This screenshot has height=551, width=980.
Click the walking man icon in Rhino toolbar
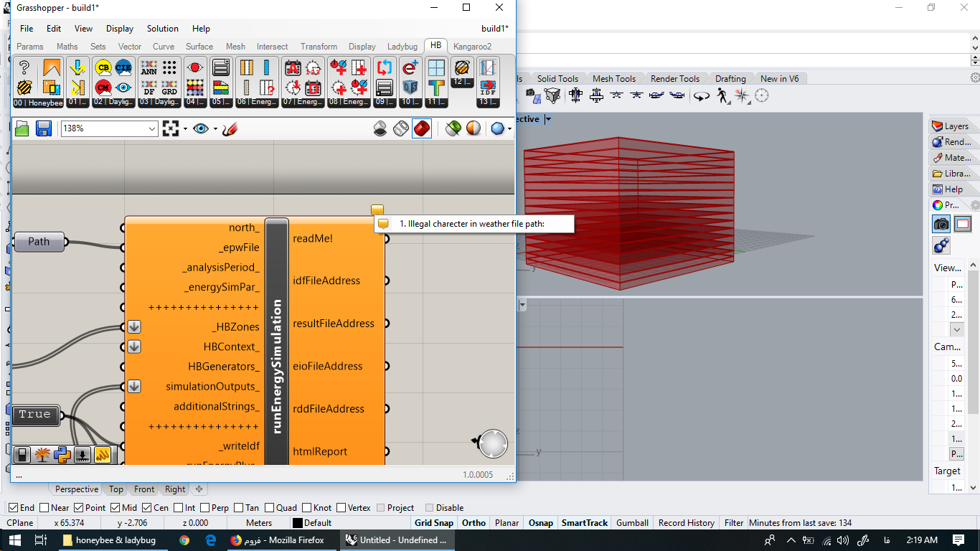click(x=722, y=95)
